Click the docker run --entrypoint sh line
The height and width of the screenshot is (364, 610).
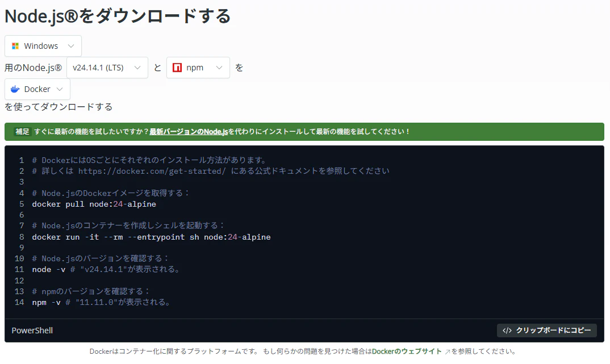coord(151,237)
